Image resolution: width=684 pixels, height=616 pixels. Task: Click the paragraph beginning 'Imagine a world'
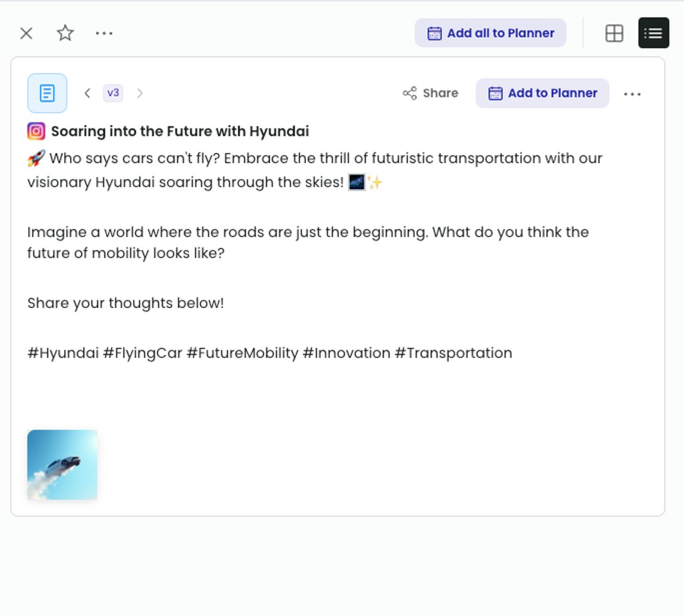[308, 243]
